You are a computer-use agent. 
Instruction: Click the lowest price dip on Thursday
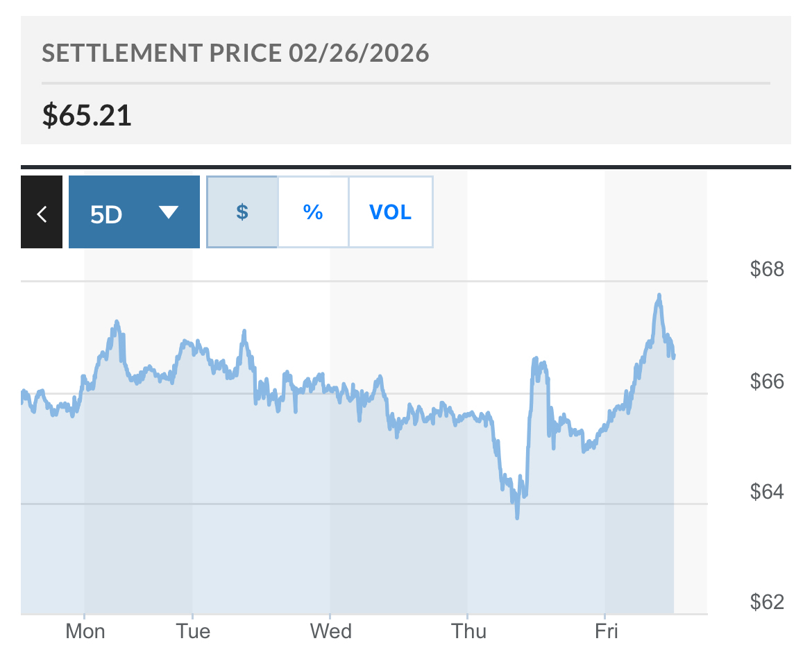pos(517,517)
